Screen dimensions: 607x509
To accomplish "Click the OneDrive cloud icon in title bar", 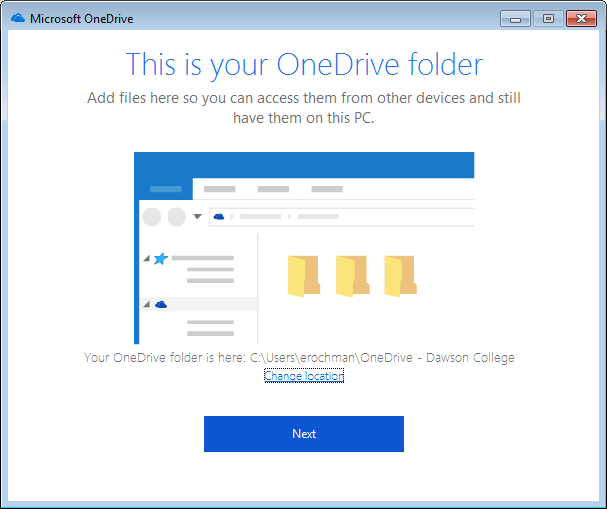I will (x=18, y=18).
